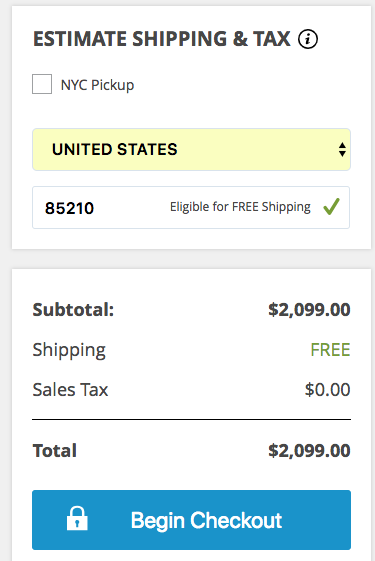The image size is (375, 561).
Task: Click the up-down arrows on the country selector
Action: 342,150
